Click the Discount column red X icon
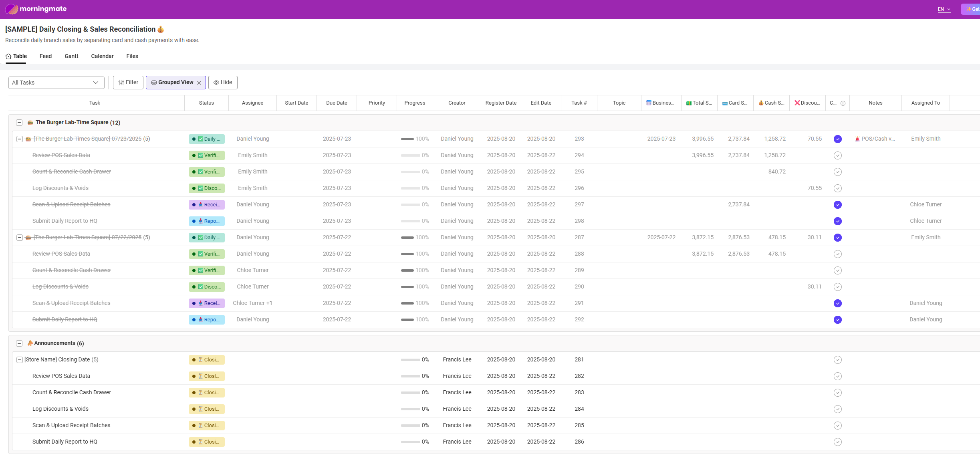 (x=797, y=103)
